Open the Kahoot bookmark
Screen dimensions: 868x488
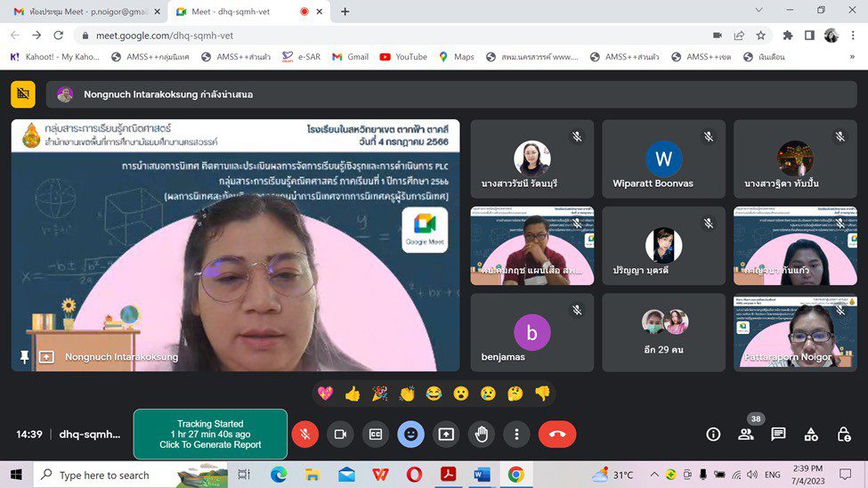(54, 56)
